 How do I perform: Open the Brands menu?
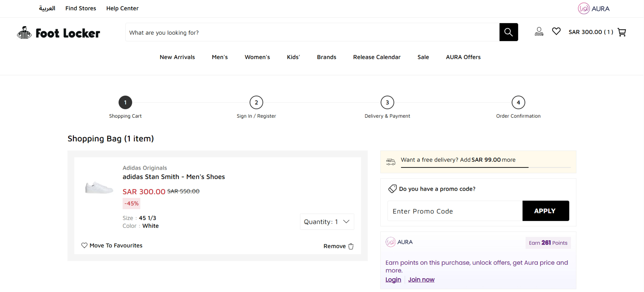point(327,57)
